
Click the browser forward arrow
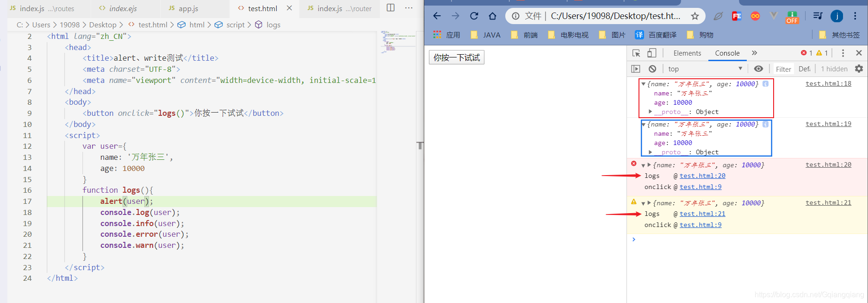[x=456, y=16]
